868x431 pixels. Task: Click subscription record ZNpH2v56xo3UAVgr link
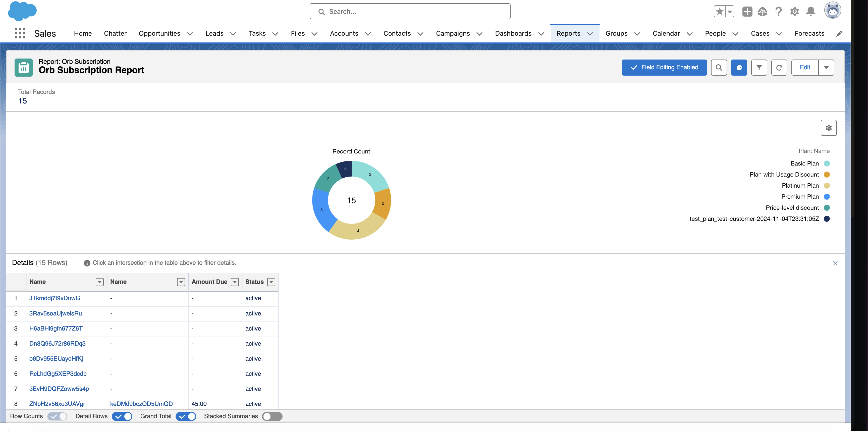[x=58, y=403]
